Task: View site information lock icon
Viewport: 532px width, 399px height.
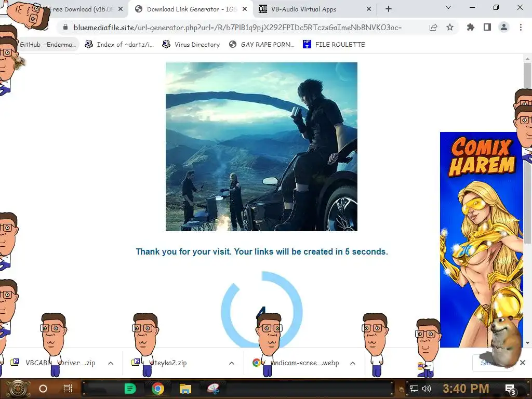Action: tap(65, 28)
